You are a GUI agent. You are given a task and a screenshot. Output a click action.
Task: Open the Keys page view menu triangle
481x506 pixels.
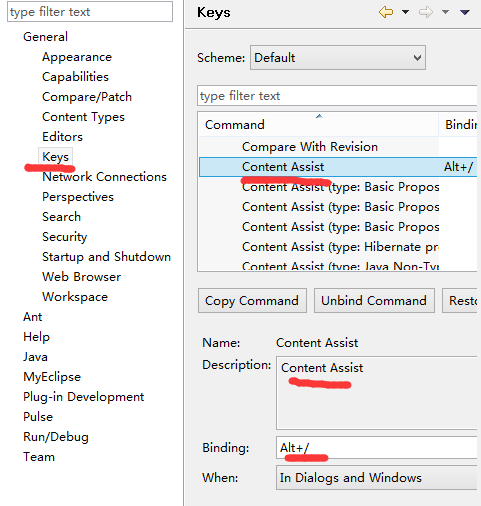(465, 12)
